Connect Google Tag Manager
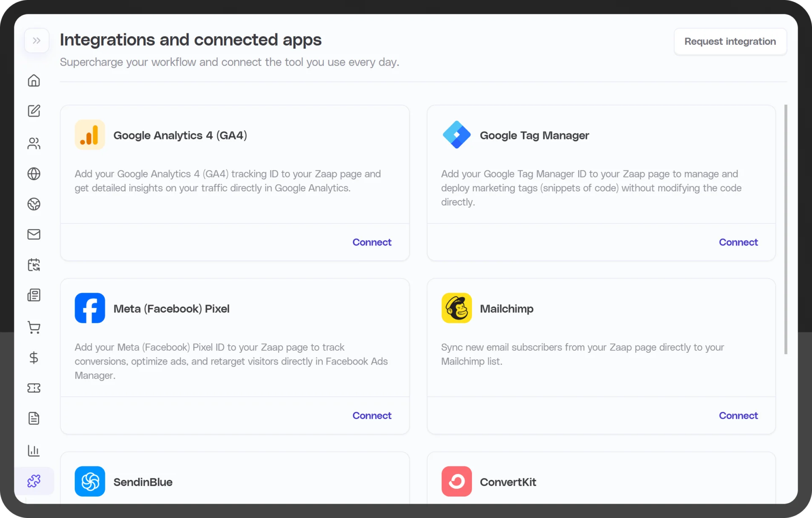Viewport: 812px width, 518px height. pyautogui.click(x=738, y=242)
